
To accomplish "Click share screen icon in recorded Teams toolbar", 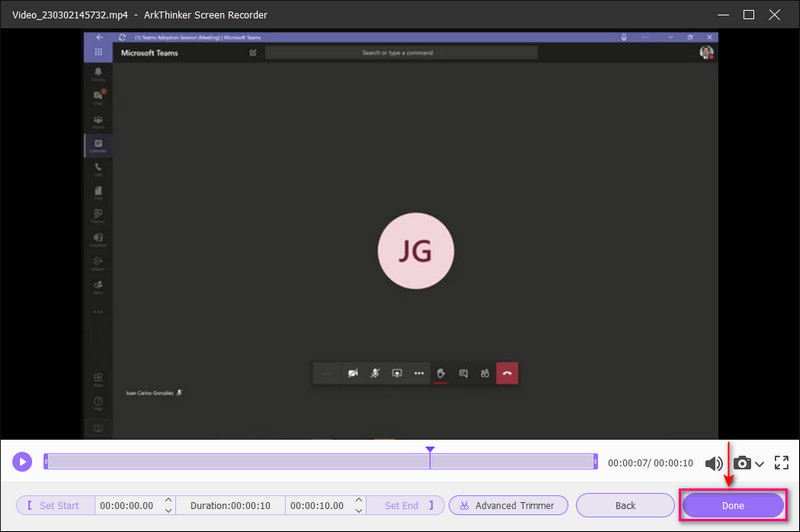I will (x=397, y=373).
